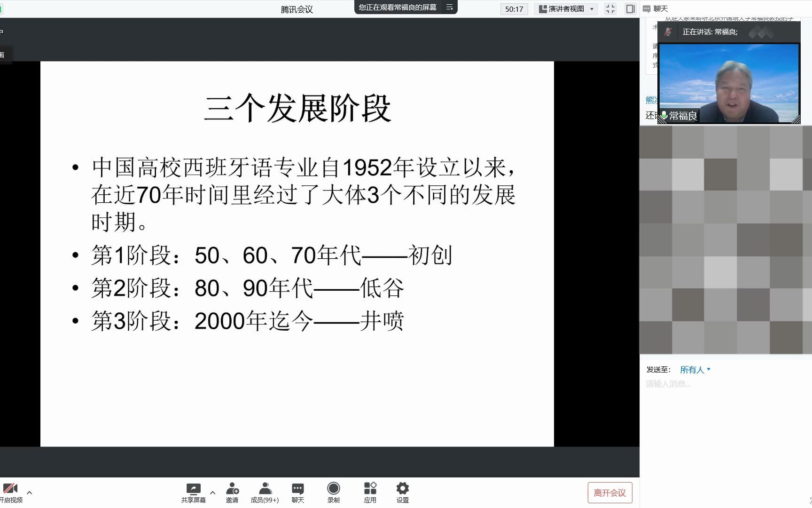Click the 第2阶段 低谷 bullet line
The width and height of the screenshot is (812, 508).
(248, 288)
